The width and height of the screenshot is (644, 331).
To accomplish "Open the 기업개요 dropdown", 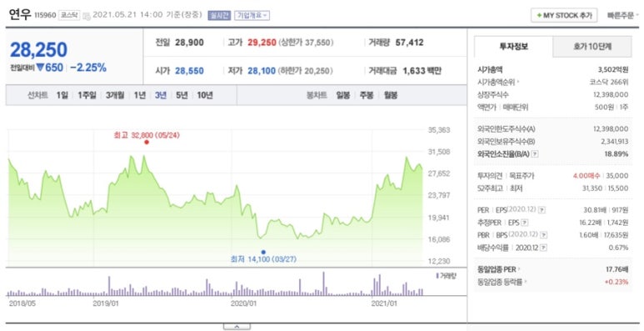I will pyautogui.click(x=252, y=16).
